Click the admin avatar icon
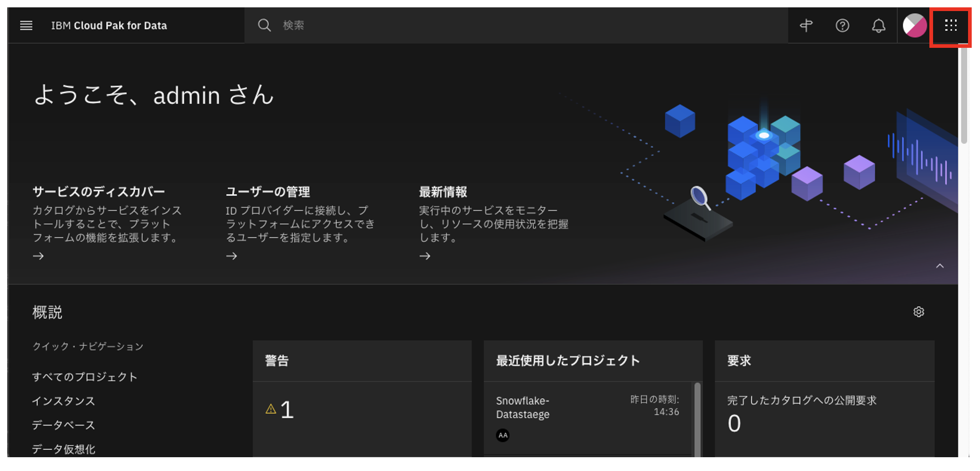This screenshot has width=980, height=471. pyautogui.click(x=914, y=25)
